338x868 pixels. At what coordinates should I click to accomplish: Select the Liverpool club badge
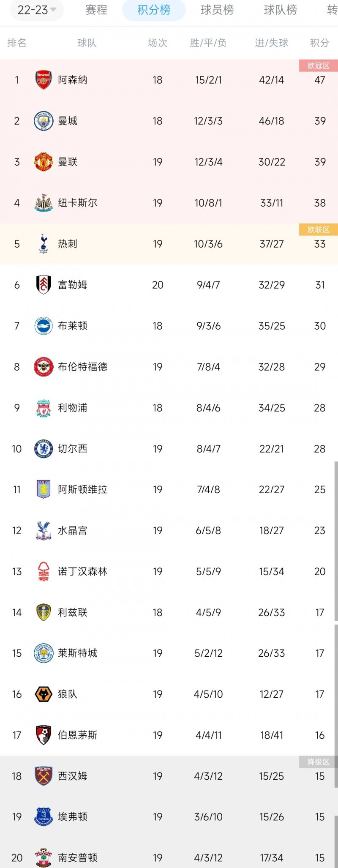44,408
